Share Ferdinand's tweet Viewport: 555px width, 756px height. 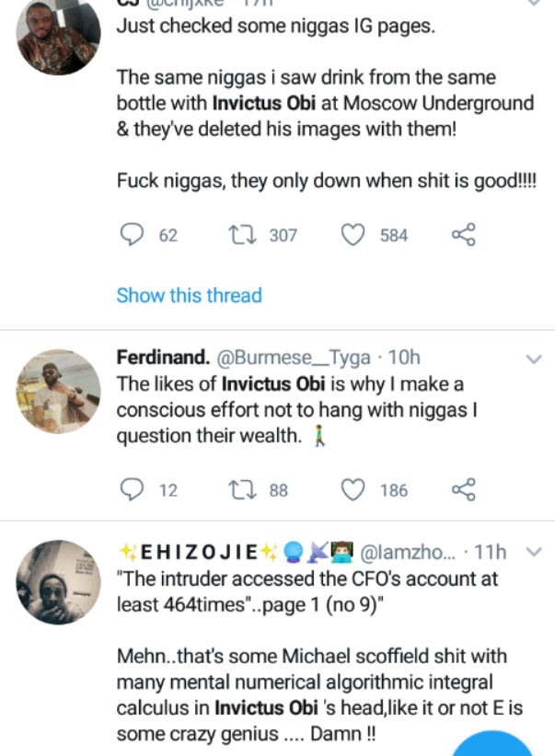point(464,490)
